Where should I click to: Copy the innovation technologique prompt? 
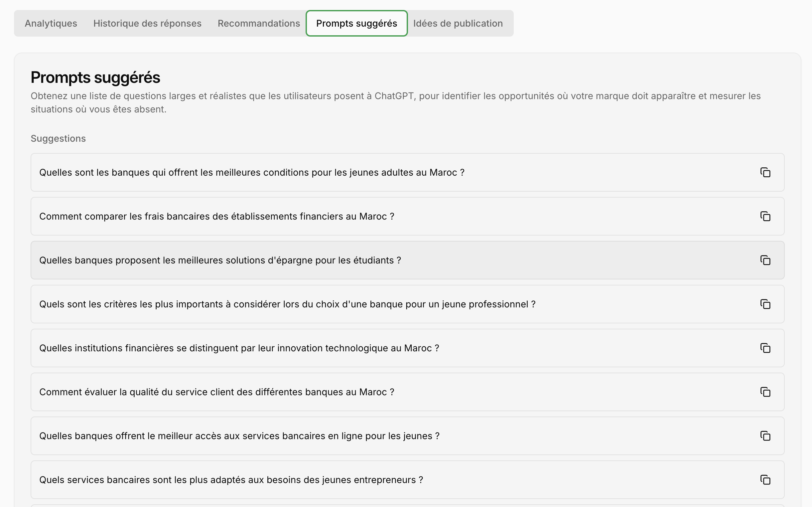click(x=765, y=348)
